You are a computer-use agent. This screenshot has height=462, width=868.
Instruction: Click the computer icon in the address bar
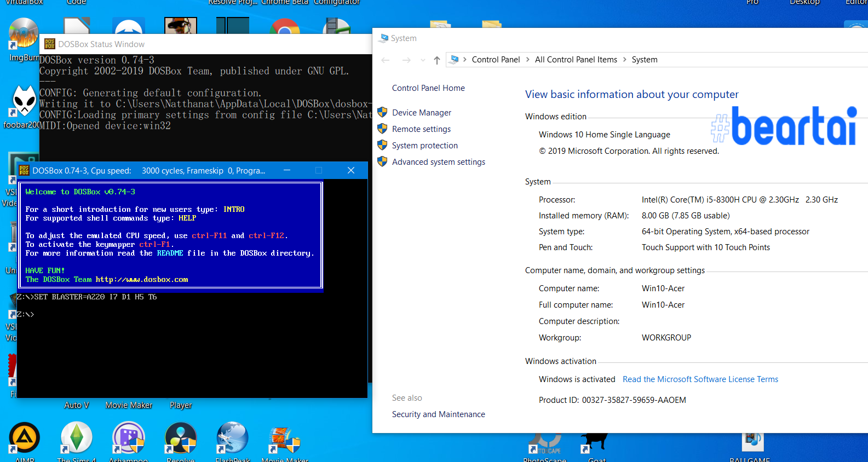pyautogui.click(x=454, y=59)
